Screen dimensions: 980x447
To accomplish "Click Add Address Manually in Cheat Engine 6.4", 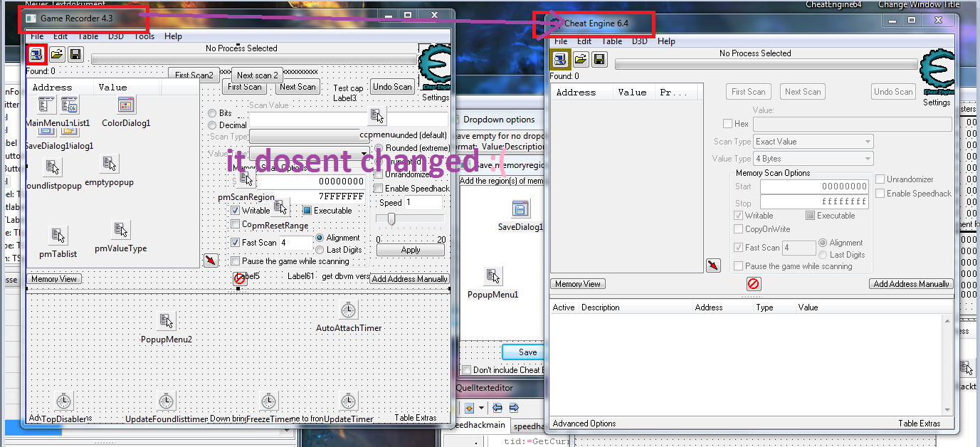I will [911, 284].
